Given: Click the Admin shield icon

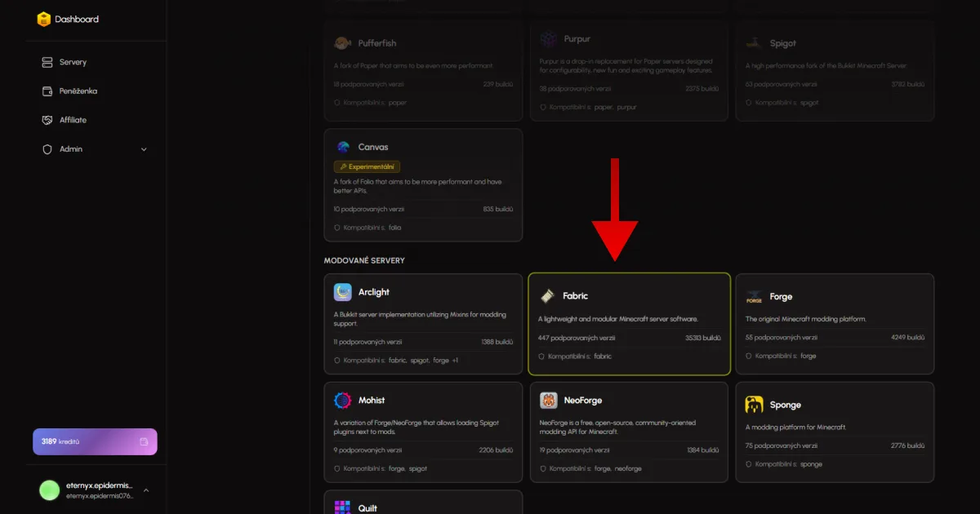Looking at the screenshot, I should coord(47,149).
